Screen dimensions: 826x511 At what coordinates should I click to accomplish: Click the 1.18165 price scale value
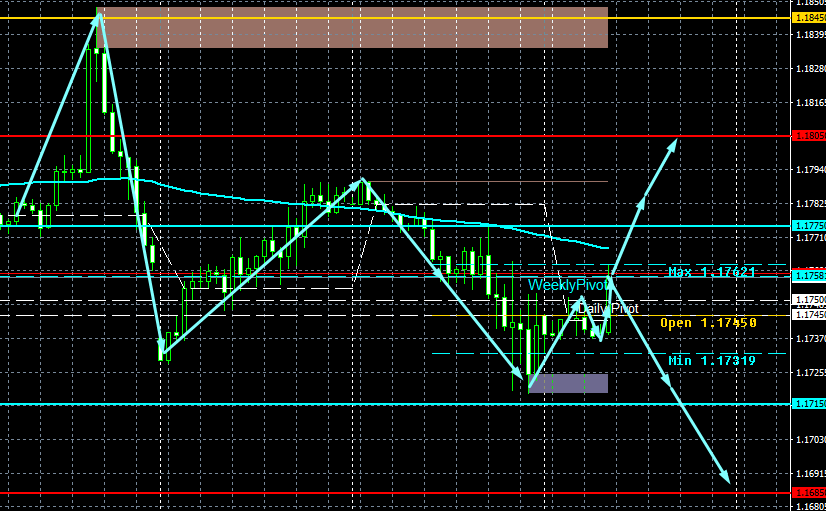(x=810, y=102)
